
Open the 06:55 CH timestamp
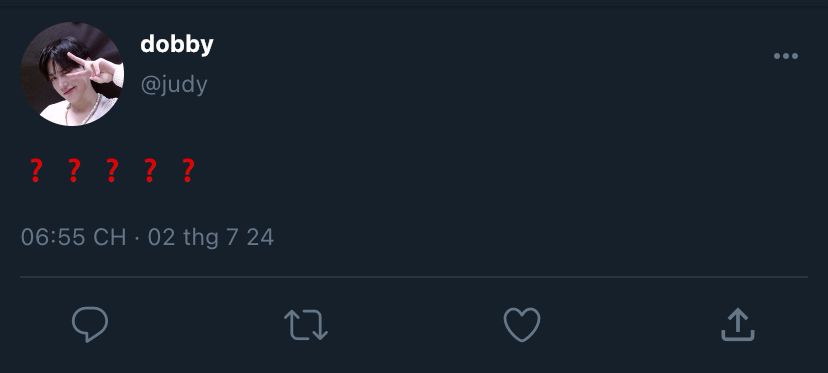73,238
